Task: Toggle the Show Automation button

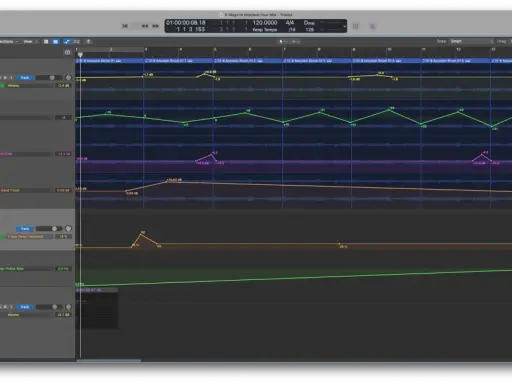Action: (x=67, y=41)
